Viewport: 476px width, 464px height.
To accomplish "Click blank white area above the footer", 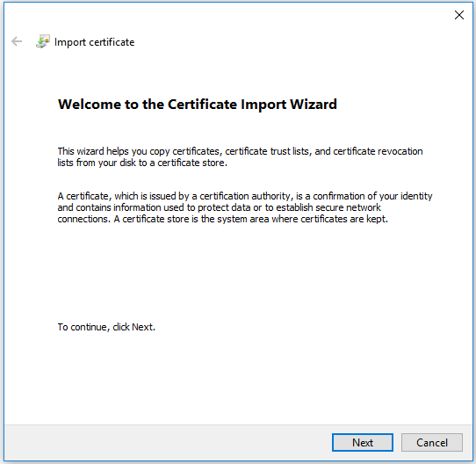I will click(238, 380).
